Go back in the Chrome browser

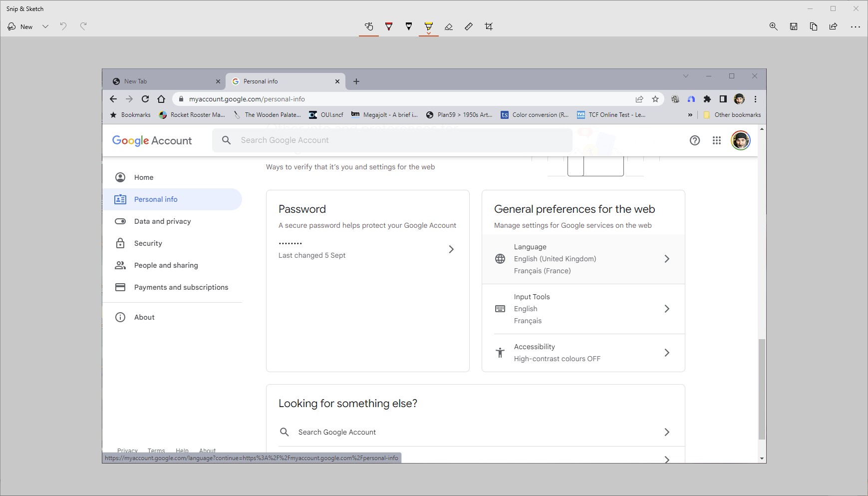coord(113,99)
